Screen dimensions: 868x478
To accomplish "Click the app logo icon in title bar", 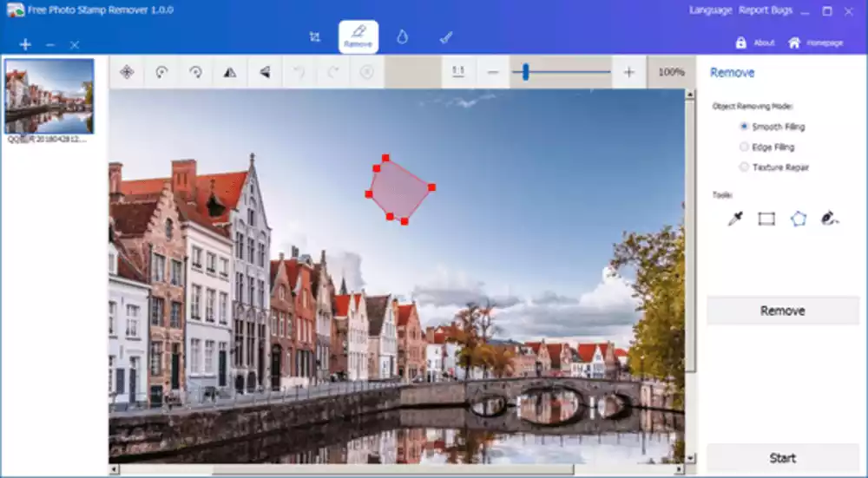I will [x=16, y=10].
